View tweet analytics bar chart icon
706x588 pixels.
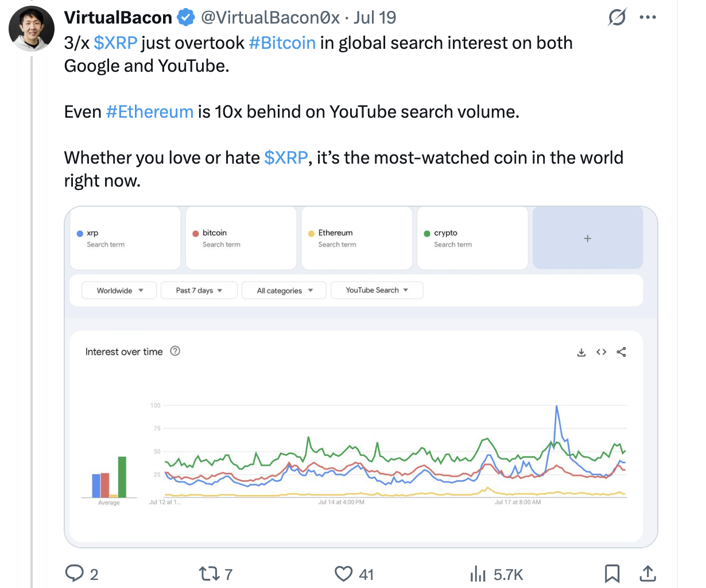pyautogui.click(x=478, y=574)
